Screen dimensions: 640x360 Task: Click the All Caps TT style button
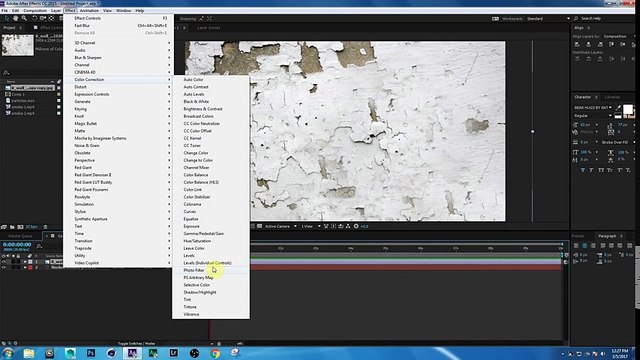pos(601,170)
